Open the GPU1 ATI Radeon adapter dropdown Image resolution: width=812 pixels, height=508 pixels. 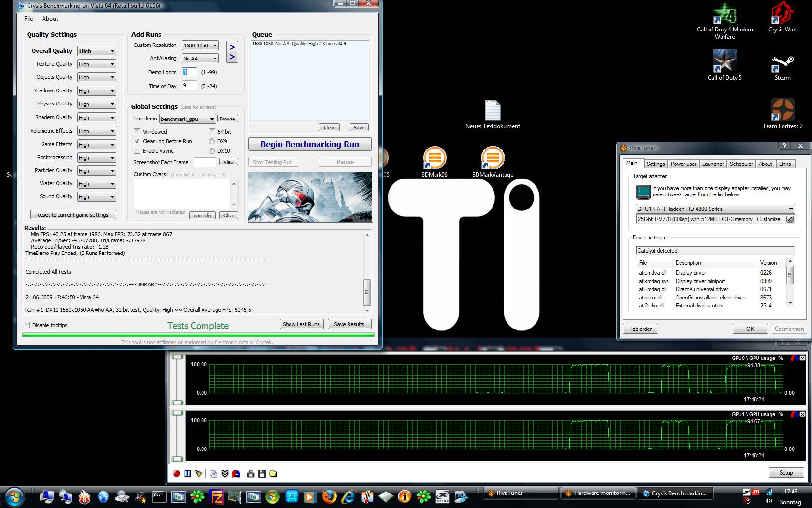(715, 209)
